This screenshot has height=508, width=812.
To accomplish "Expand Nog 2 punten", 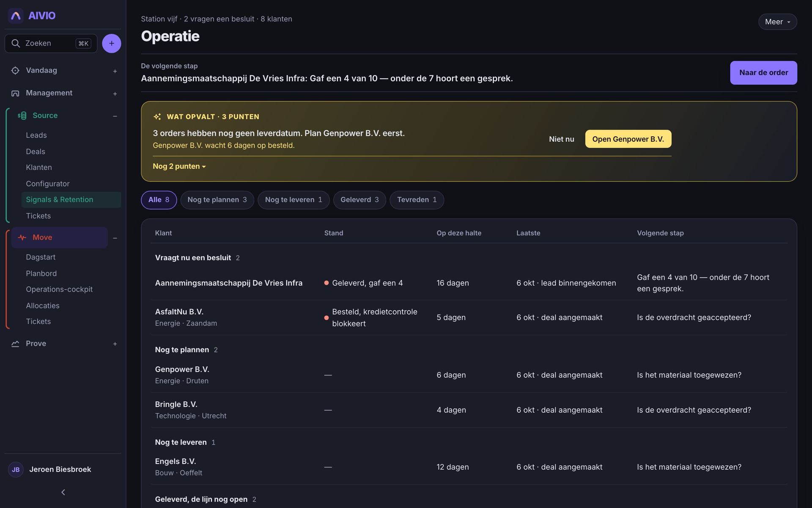I will pyautogui.click(x=179, y=166).
